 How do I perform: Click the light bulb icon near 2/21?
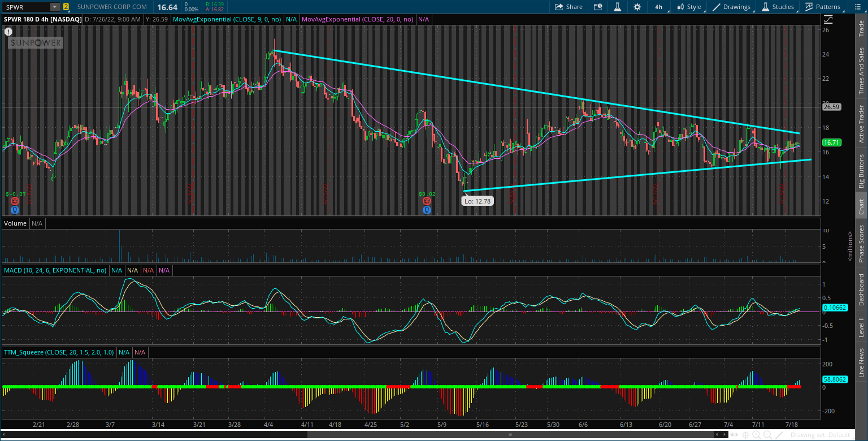click(15, 210)
